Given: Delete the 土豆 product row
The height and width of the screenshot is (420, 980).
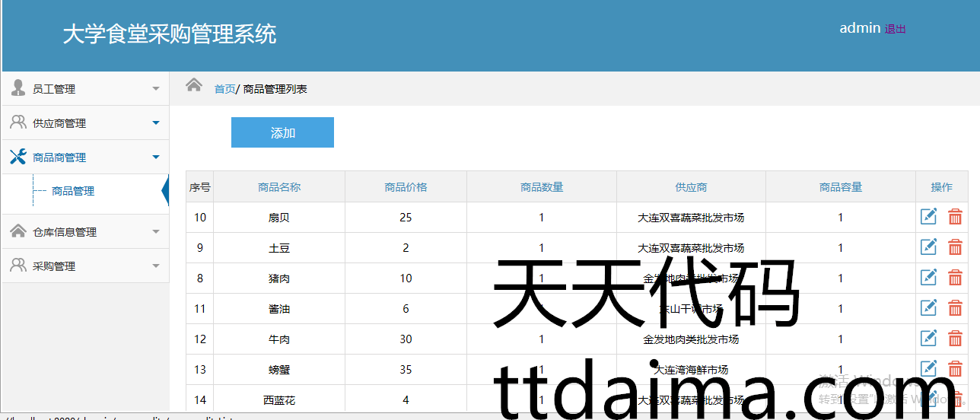Looking at the screenshot, I should [x=955, y=247].
